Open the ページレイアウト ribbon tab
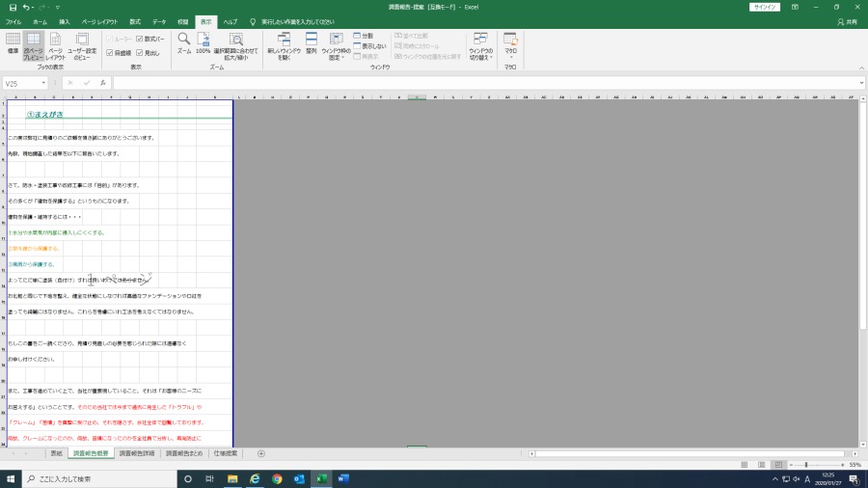Screen dimensions: 868x488 (99, 22)
